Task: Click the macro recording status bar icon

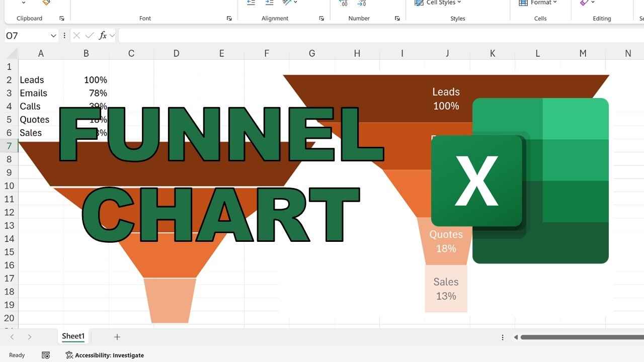Action: tap(46, 355)
